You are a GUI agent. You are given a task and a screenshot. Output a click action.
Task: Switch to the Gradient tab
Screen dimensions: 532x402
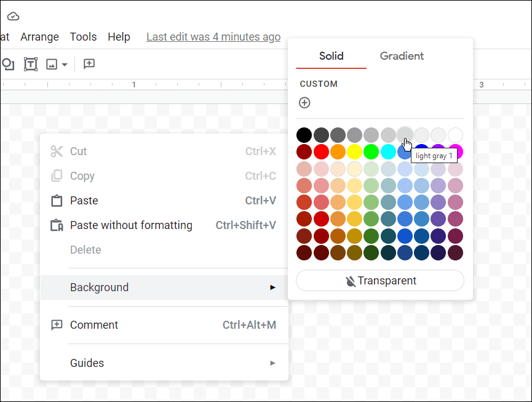pos(402,56)
